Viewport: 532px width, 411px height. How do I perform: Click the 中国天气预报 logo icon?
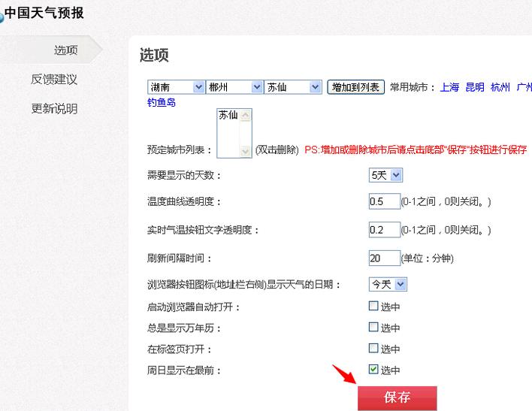point(2,17)
